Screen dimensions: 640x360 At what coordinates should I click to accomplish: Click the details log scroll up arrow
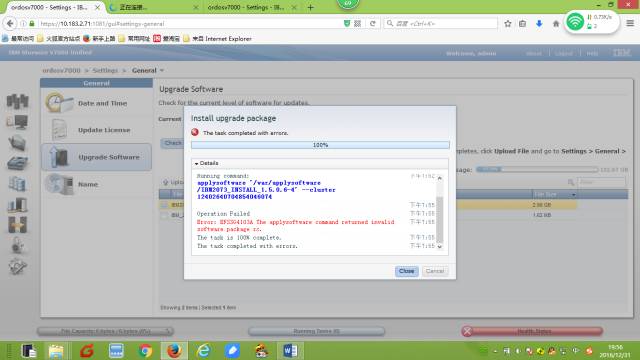[x=440, y=178]
